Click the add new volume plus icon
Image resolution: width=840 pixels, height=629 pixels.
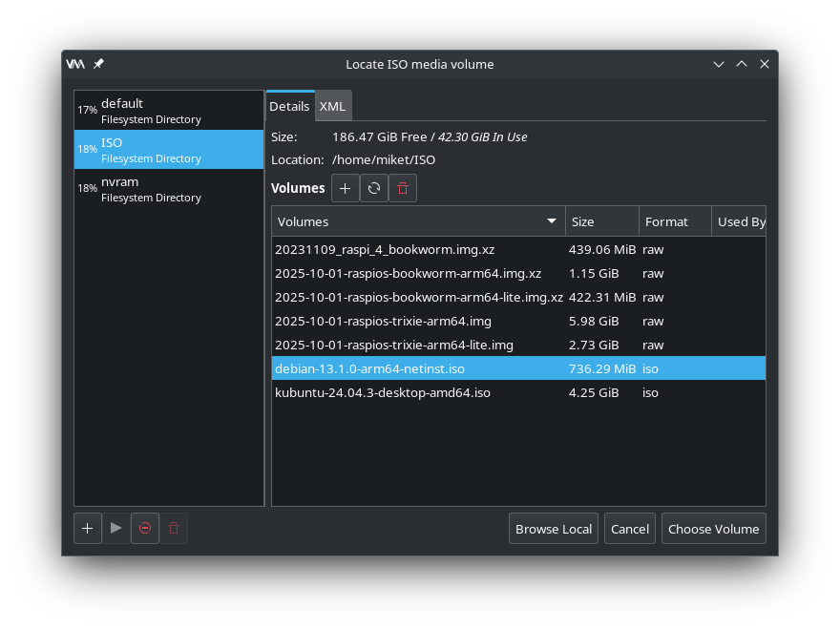[345, 188]
